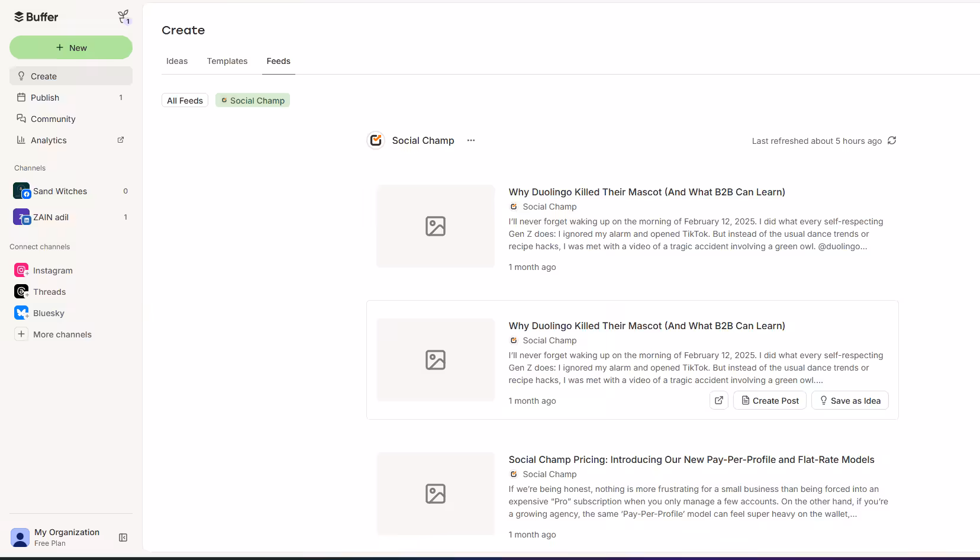This screenshot has width=980, height=560.
Task: Click the Threads icon
Action: click(x=21, y=291)
